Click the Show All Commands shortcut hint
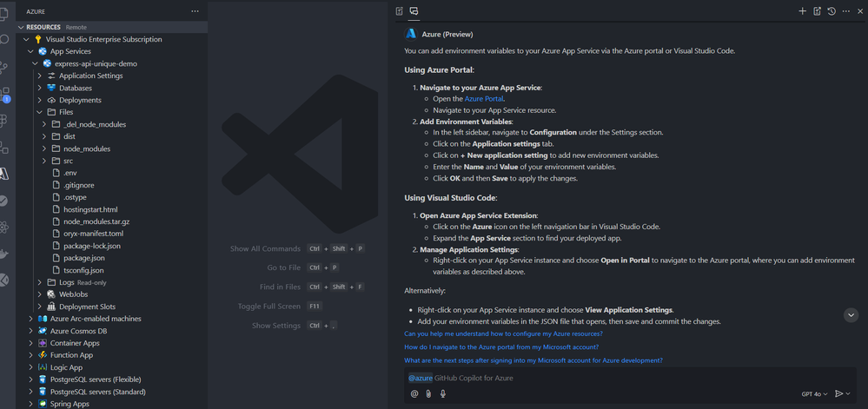The height and width of the screenshot is (409, 868). pyautogui.click(x=297, y=249)
